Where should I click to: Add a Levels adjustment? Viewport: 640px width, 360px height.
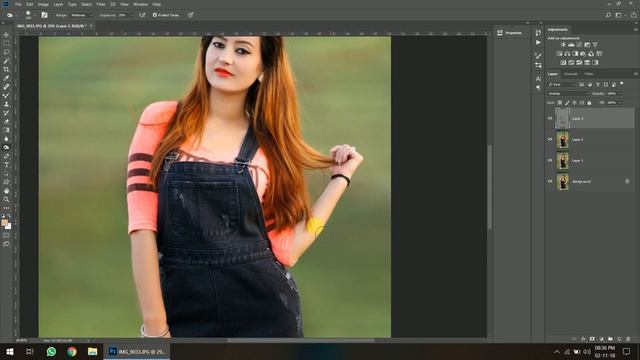click(x=571, y=44)
